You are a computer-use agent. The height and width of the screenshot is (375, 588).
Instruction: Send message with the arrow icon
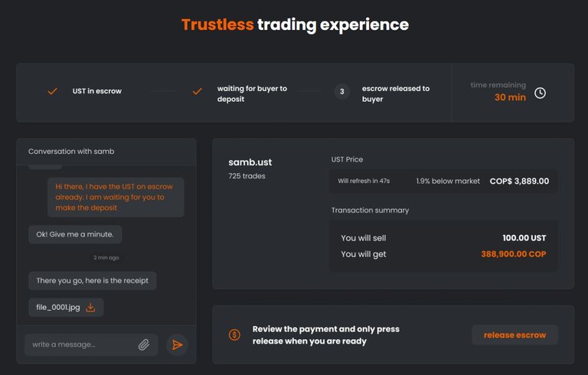pos(177,344)
